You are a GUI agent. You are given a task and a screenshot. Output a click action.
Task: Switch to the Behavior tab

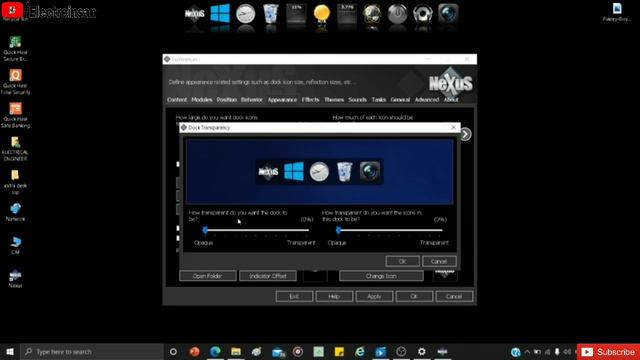(252, 100)
